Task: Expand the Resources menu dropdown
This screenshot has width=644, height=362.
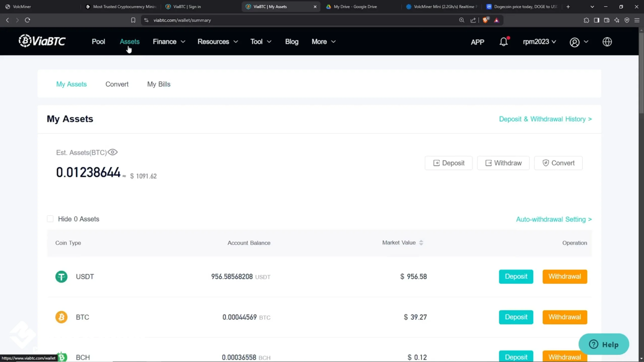Action: click(x=218, y=41)
